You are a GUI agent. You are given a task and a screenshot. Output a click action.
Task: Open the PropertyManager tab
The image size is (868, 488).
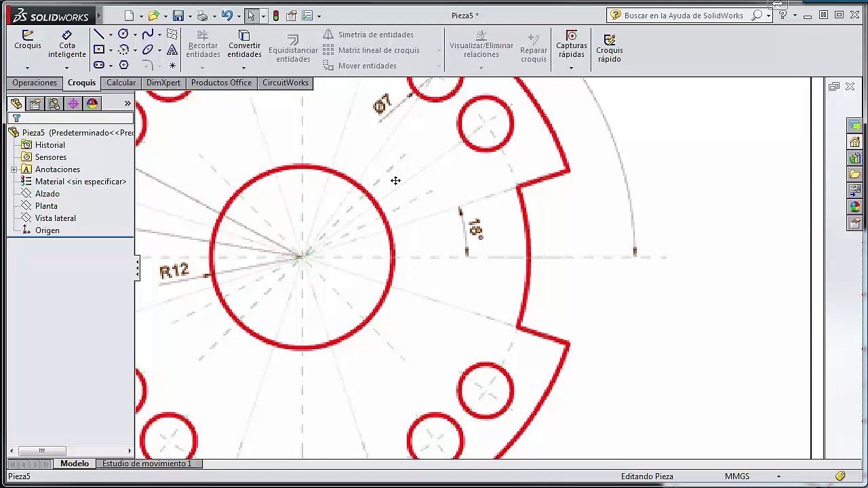point(35,104)
